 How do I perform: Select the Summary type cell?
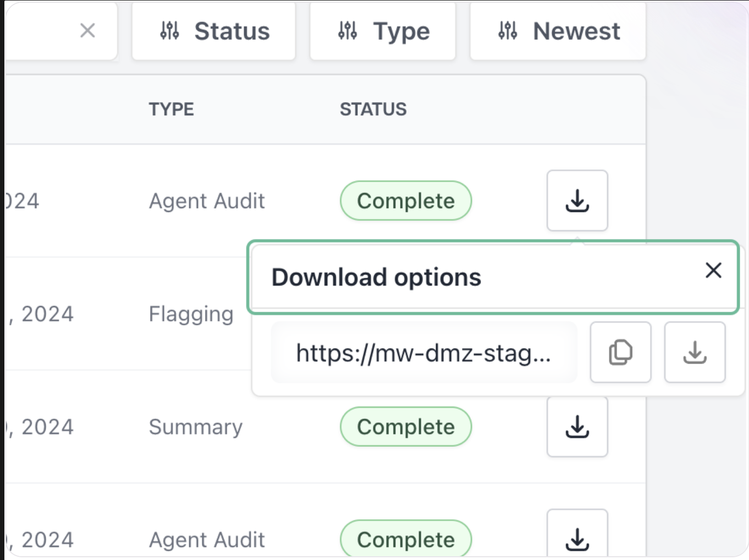coord(195,427)
